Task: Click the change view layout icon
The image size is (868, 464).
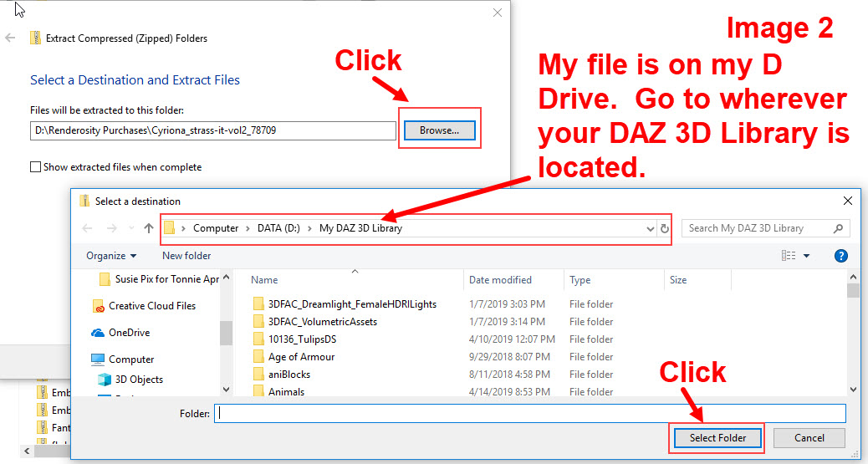Action: point(788,256)
